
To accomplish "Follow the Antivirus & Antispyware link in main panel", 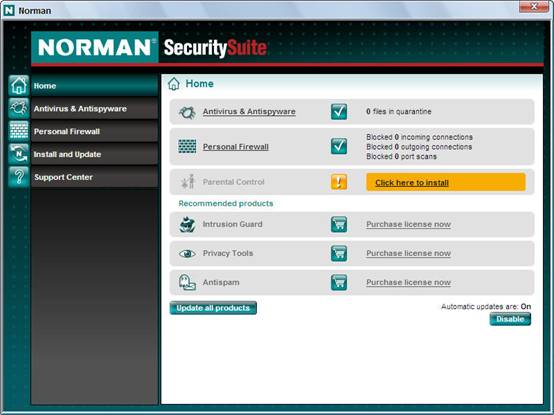I will pos(249,112).
